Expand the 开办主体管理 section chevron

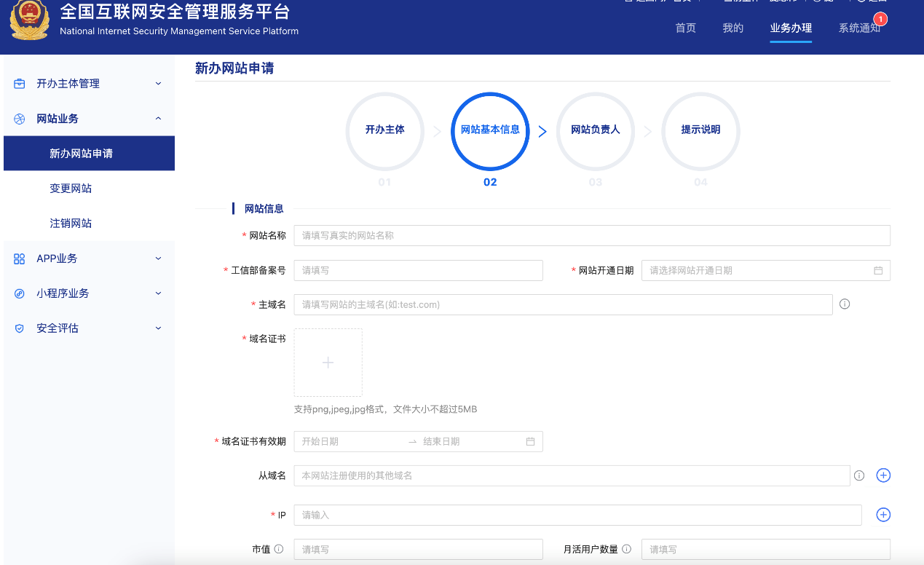(x=158, y=83)
